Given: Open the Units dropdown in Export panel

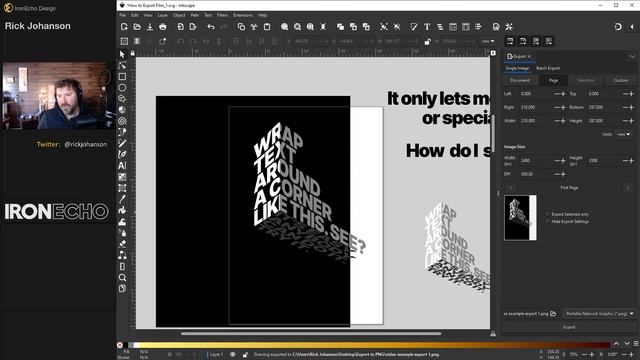Looking at the screenshot, I should click(624, 134).
